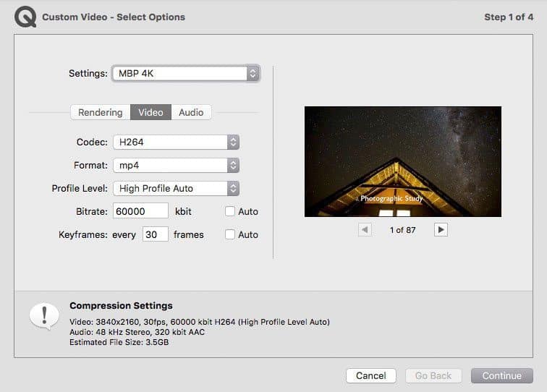Click the Q application logo icon

[x=25, y=17]
